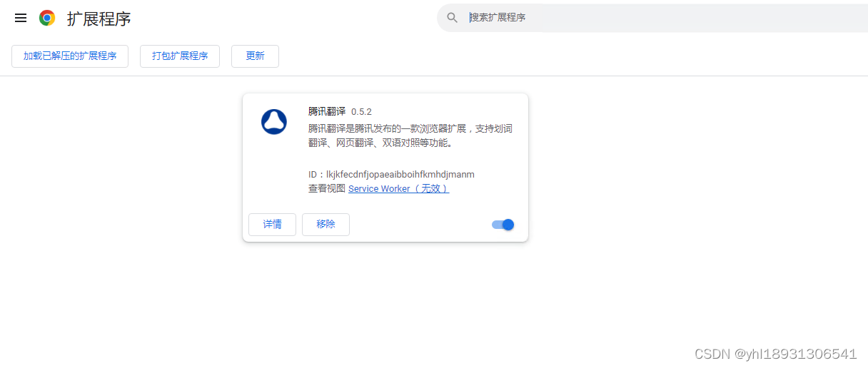Image resolution: width=868 pixels, height=368 pixels.
Task: Click the 腾讯翻译 extension name
Action: (x=327, y=111)
